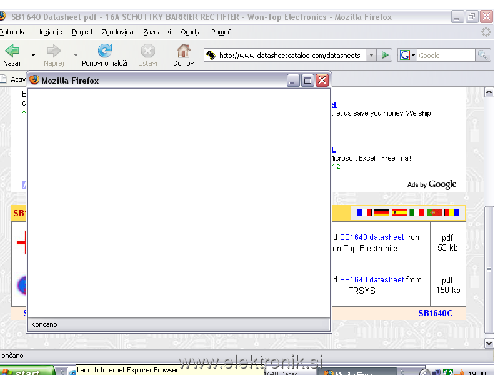Image resolution: width=500 pixels, height=375 pixels.
Task: Open the datasheet link from TRSYS
Action: [x=373, y=279]
